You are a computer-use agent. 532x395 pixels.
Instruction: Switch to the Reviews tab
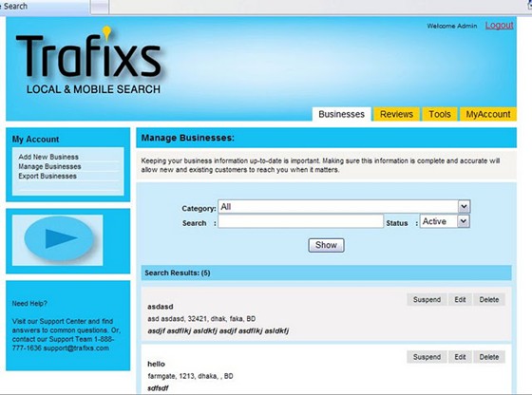coord(396,114)
